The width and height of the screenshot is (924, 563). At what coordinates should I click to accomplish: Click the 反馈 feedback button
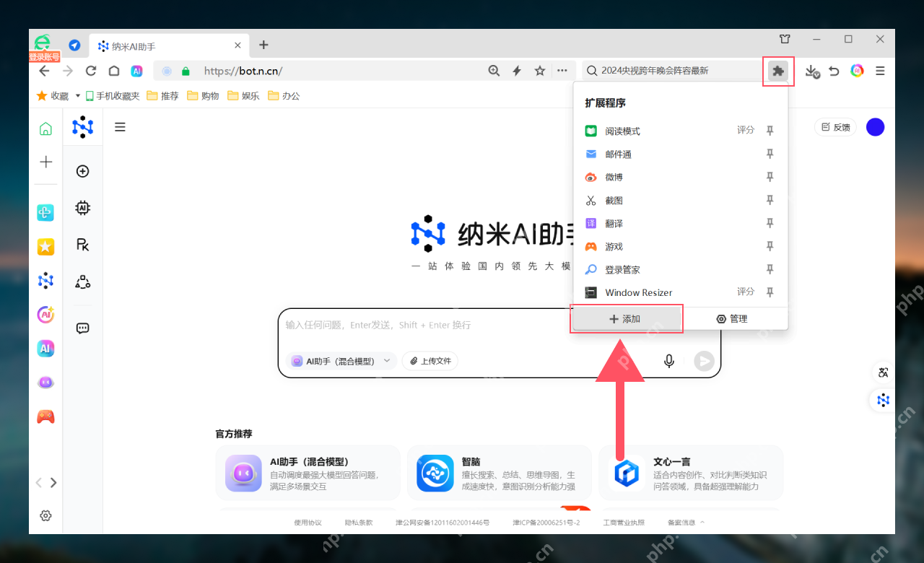(835, 127)
